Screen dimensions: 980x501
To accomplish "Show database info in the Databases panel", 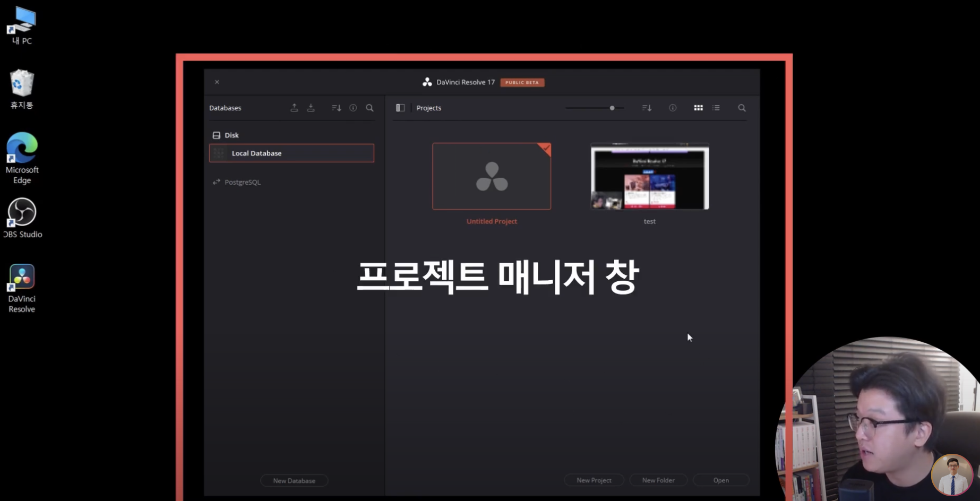I will pyautogui.click(x=353, y=108).
